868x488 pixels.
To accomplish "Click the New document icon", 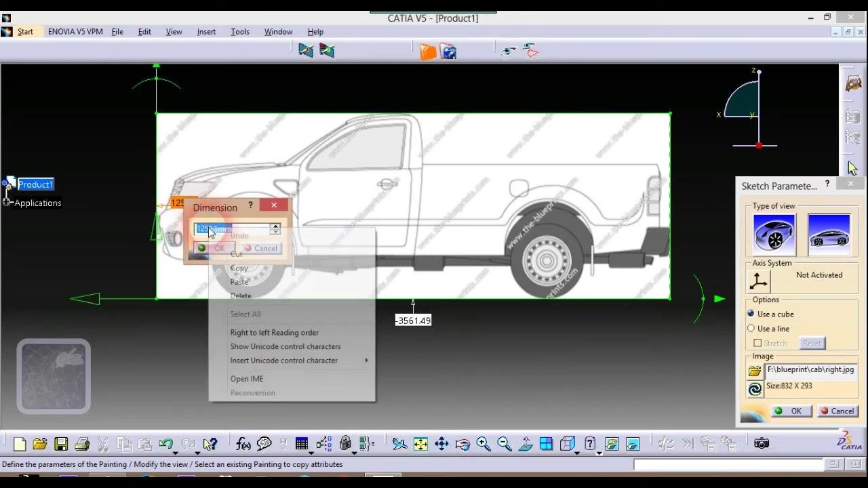I will coord(20,444).
